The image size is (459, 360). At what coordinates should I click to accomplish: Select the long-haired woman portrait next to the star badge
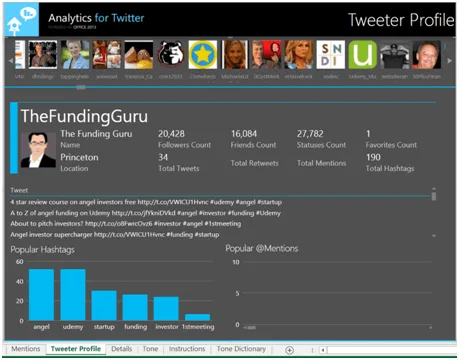235,55
